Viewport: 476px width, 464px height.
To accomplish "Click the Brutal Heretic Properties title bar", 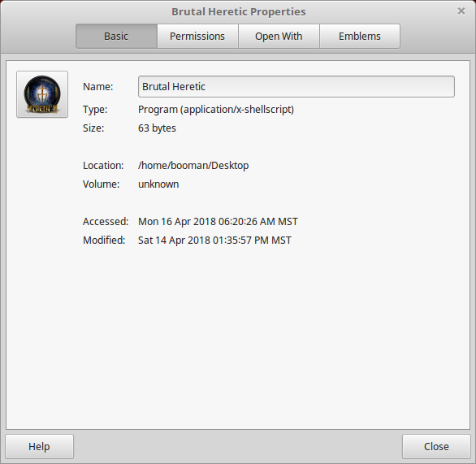I will [x=238, y=11].
